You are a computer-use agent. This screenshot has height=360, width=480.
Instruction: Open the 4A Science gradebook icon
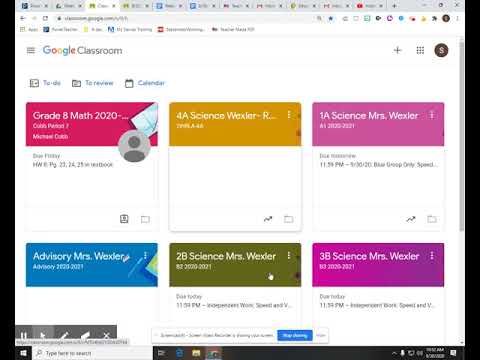(x=268, y=219)
